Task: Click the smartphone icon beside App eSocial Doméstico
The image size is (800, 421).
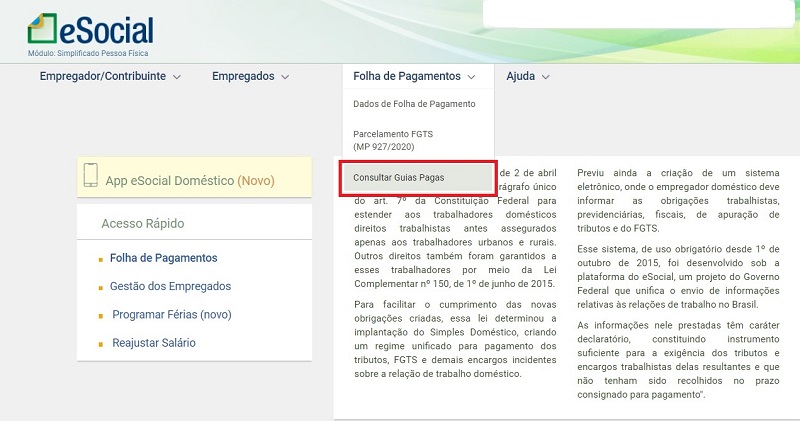Action: point(90,176)
